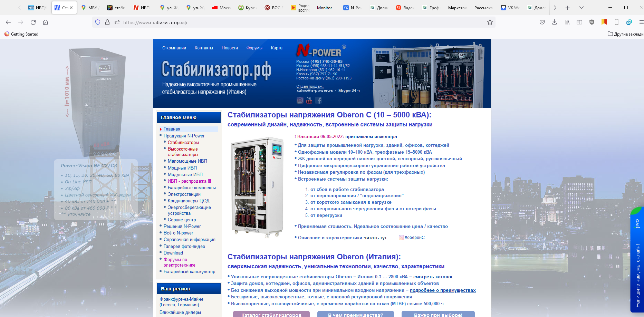
Task: Go back to the previous page
Action: pos(8,22)
